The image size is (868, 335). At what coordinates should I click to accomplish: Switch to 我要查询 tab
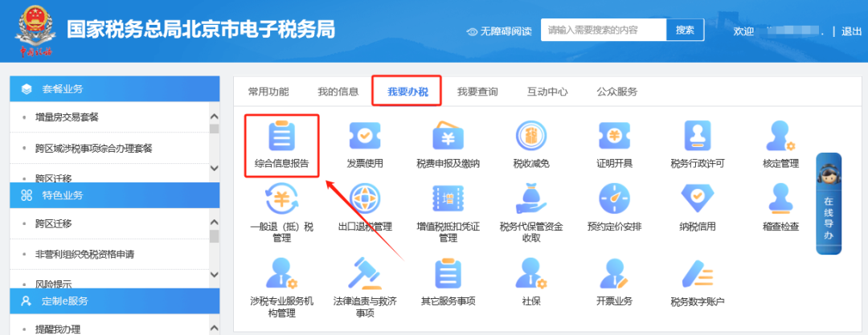[477, 92]
